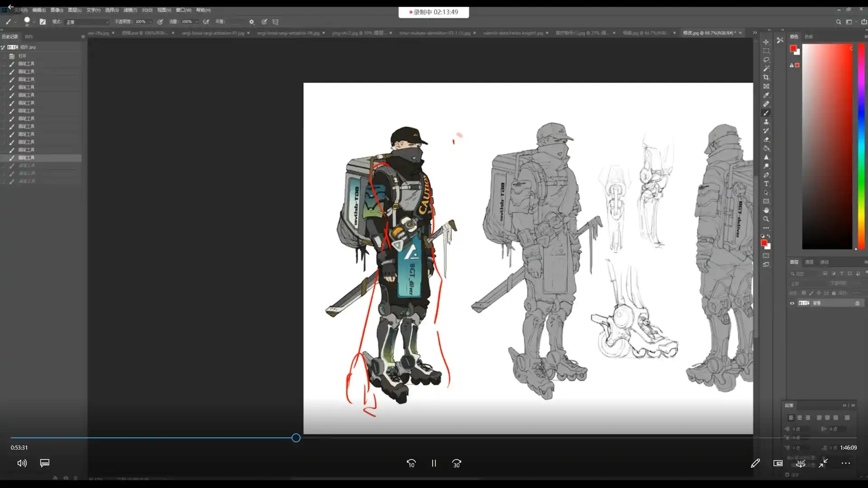Click the video progress bar handle
The image size is (868, 488).
pyautogui.click(x=296, y=437)
